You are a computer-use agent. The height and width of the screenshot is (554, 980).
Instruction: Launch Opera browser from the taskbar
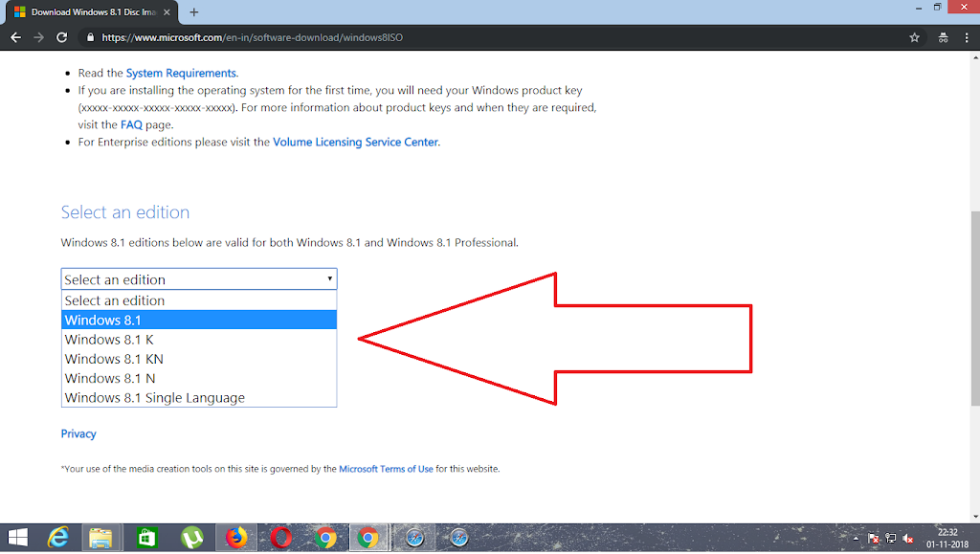click(280, 538)
